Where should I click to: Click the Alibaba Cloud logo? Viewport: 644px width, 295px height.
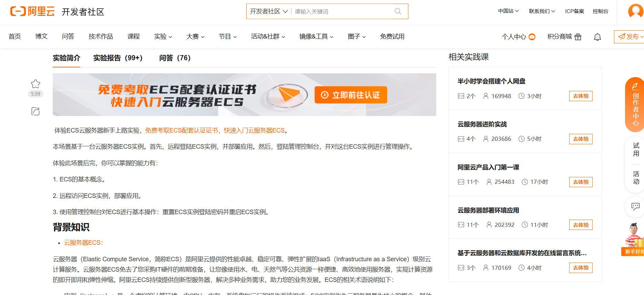(32, 11)
